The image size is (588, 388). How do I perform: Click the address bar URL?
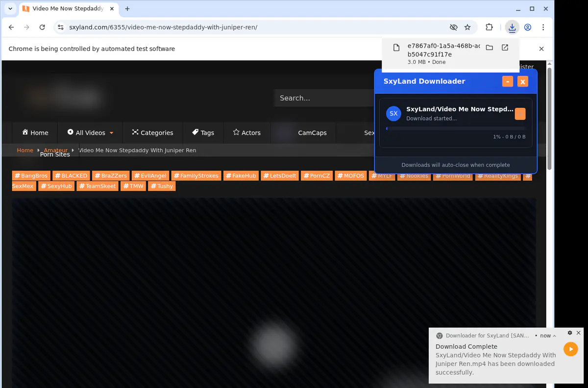(163, 27)
